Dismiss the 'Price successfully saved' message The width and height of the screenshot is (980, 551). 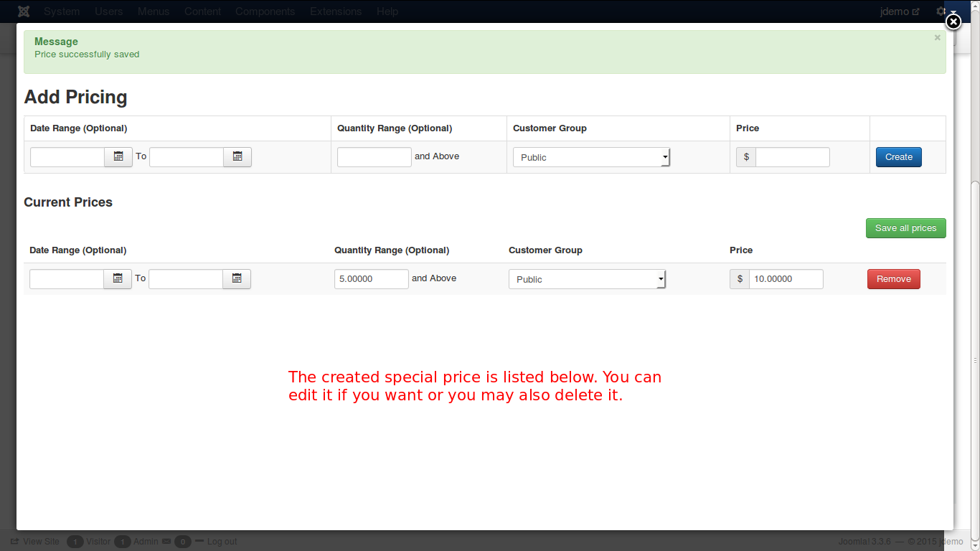click(937, 38)
